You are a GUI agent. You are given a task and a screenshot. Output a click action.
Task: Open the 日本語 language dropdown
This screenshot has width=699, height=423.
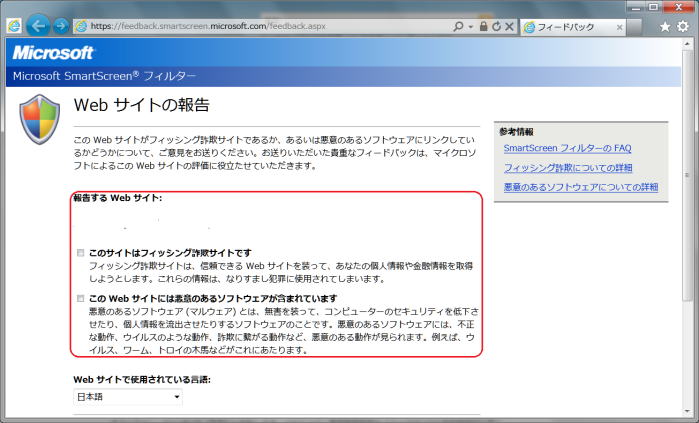[x=127, y=397]
